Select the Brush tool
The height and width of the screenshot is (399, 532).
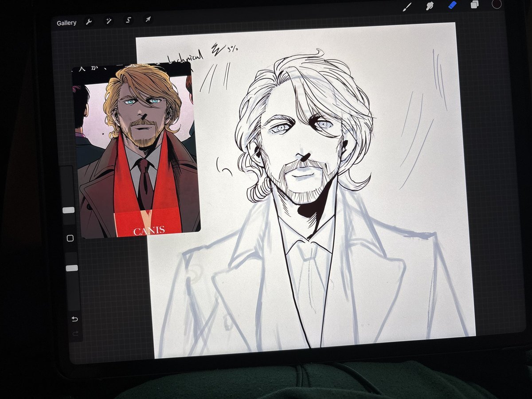tap(407, 6)
